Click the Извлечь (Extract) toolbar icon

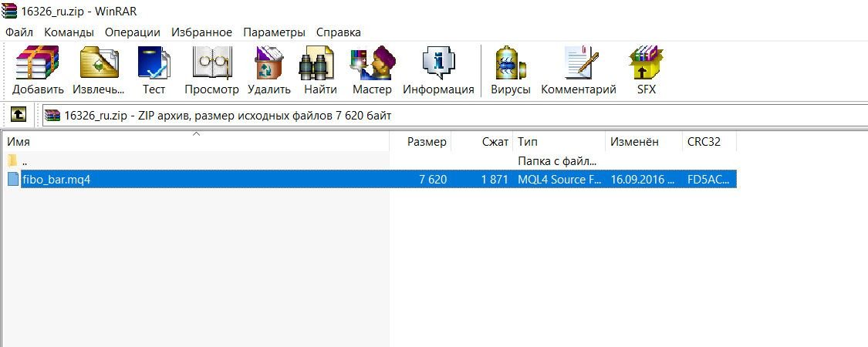click(x=99, y=70)
